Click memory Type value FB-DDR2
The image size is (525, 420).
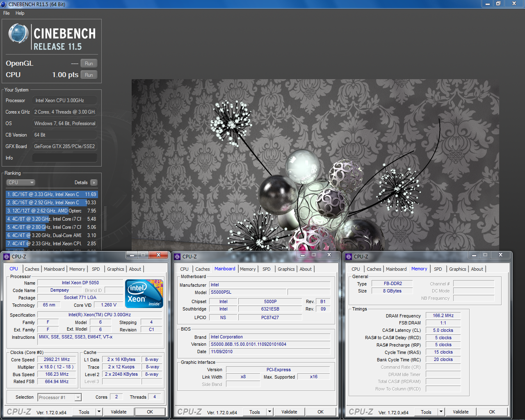tap(393, 283)
